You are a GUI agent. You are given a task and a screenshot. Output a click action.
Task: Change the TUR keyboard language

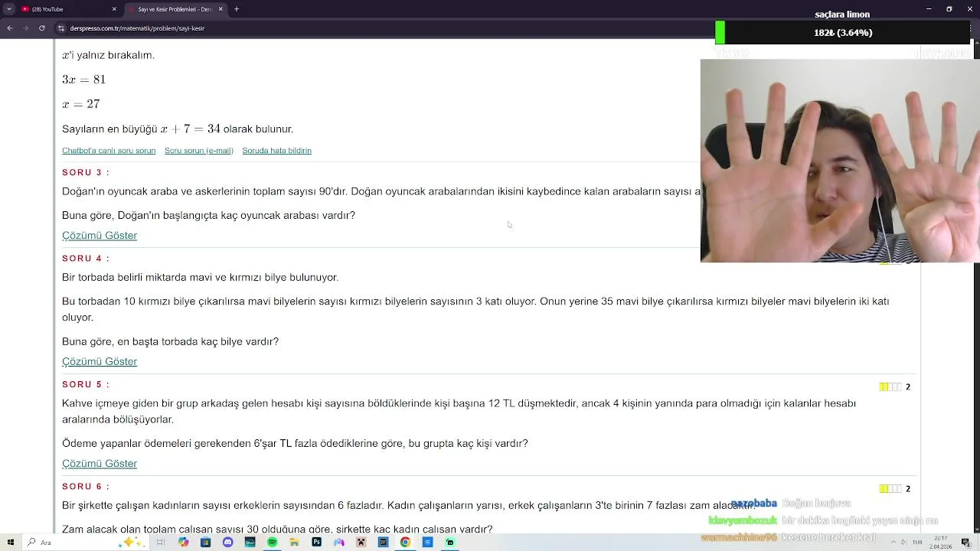[x=917, y=542]
